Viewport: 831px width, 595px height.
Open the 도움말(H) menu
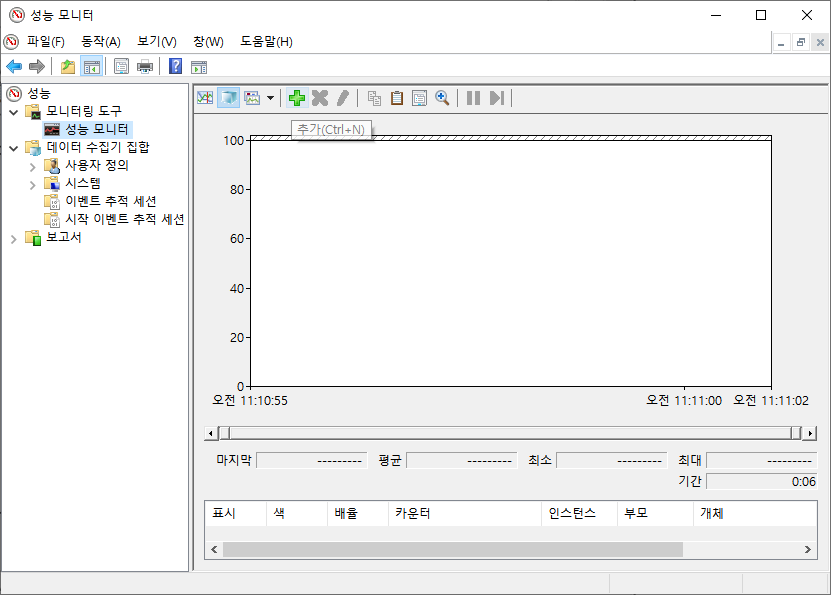tap(267, 41)
